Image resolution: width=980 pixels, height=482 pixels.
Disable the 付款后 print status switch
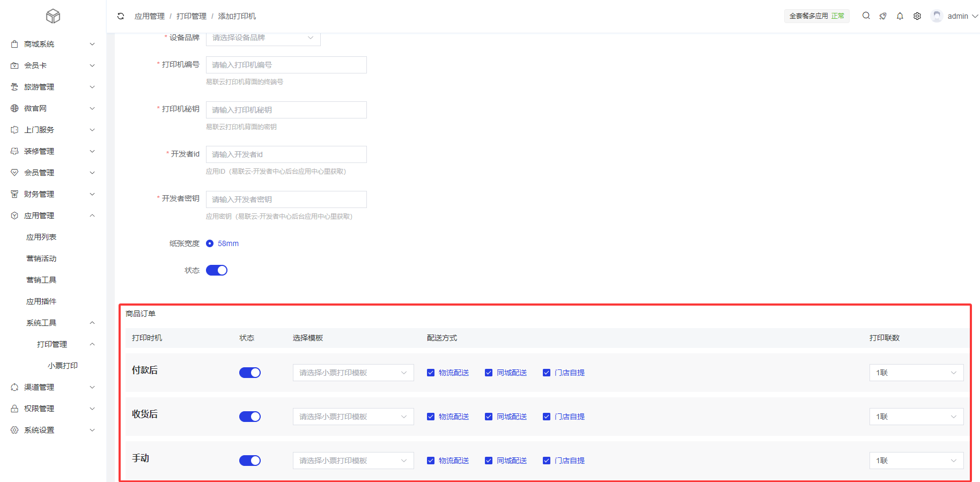tap(250, 373)
